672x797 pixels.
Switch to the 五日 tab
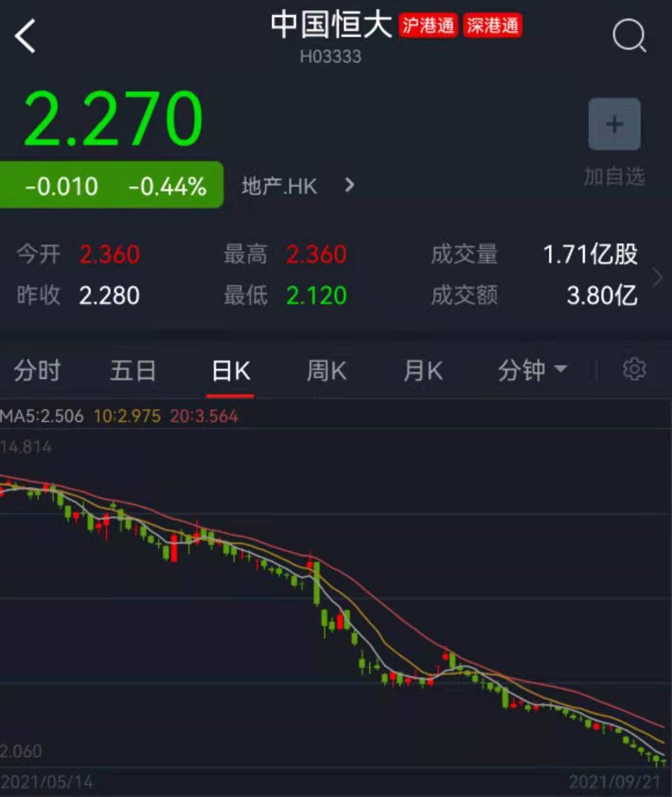(133, 370)
